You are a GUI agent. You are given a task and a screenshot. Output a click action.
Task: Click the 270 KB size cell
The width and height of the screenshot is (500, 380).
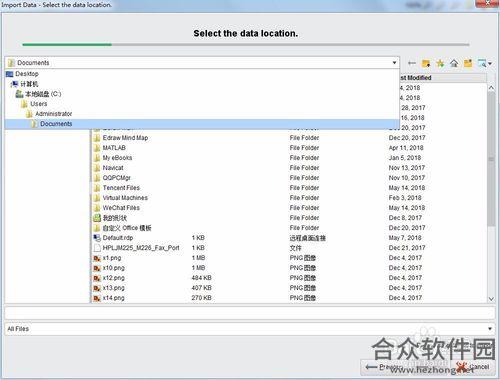pos(202,298)
